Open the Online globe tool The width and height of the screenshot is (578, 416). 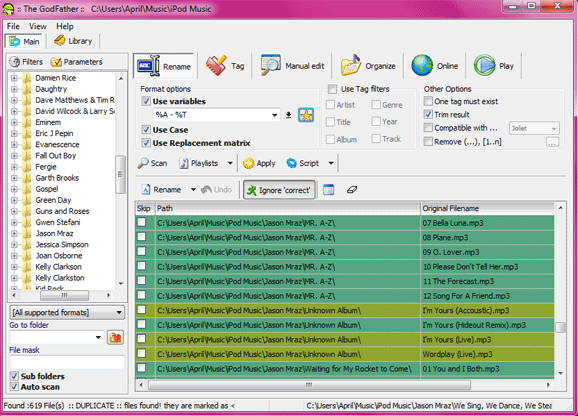click(x=435, y=66)
